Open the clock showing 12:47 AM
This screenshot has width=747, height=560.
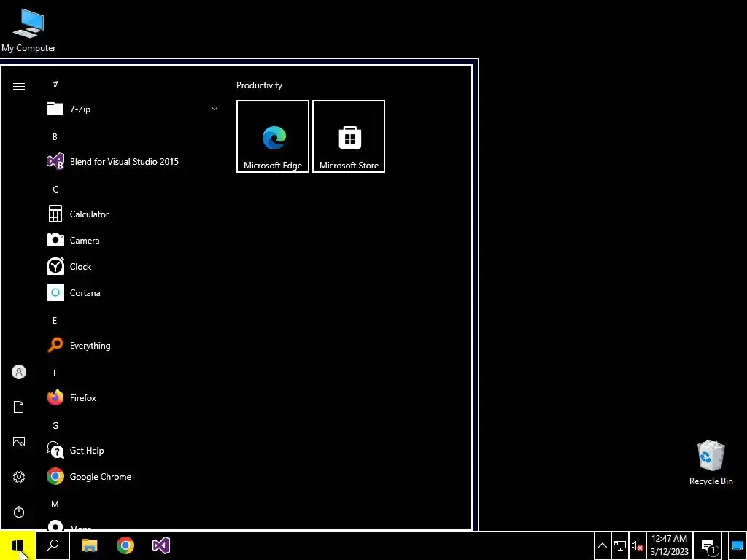670,545
